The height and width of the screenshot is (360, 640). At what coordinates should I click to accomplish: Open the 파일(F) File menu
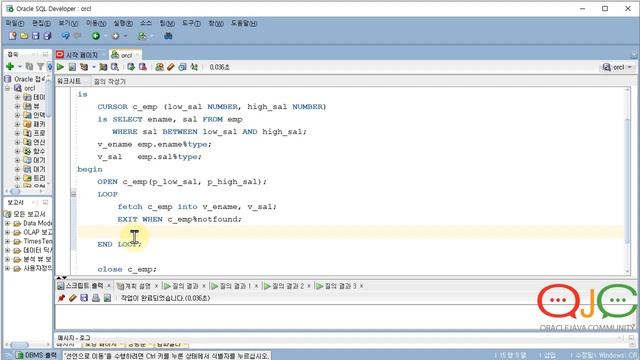coord(15,23)
